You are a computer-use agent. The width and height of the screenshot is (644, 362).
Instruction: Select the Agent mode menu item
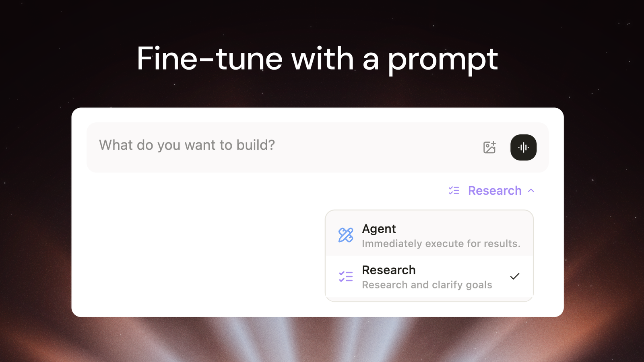429,235
